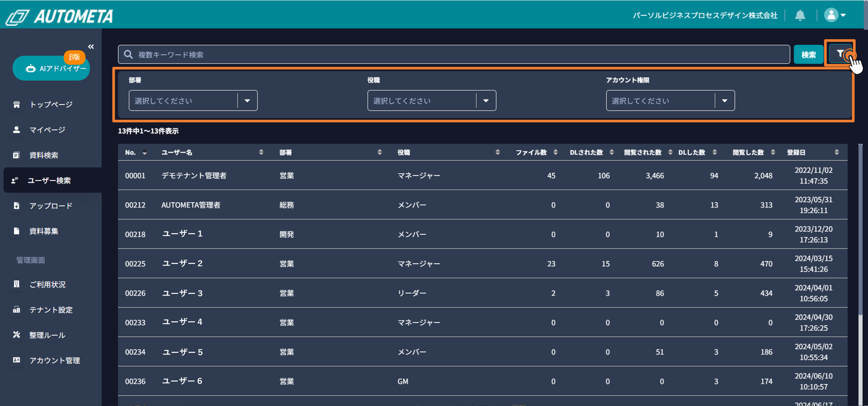Viewport: 868px width, 406px height.
Task: Click the 13件中1〜13件表示 count text
Action: [x=148, y=131]
